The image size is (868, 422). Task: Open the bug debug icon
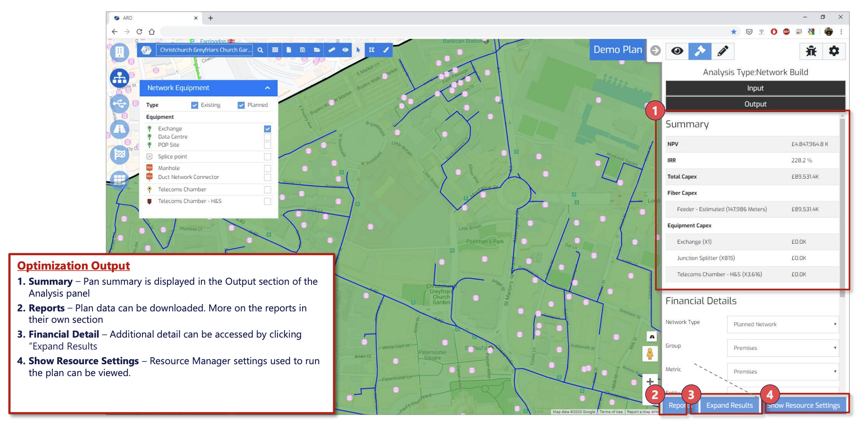pos(811,51)
